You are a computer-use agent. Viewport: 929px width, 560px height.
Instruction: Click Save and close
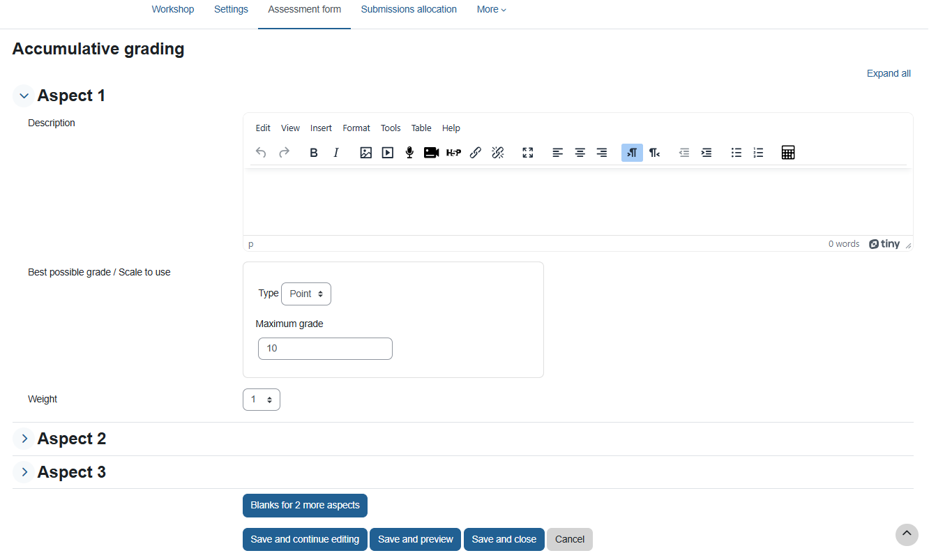point(504,540)
